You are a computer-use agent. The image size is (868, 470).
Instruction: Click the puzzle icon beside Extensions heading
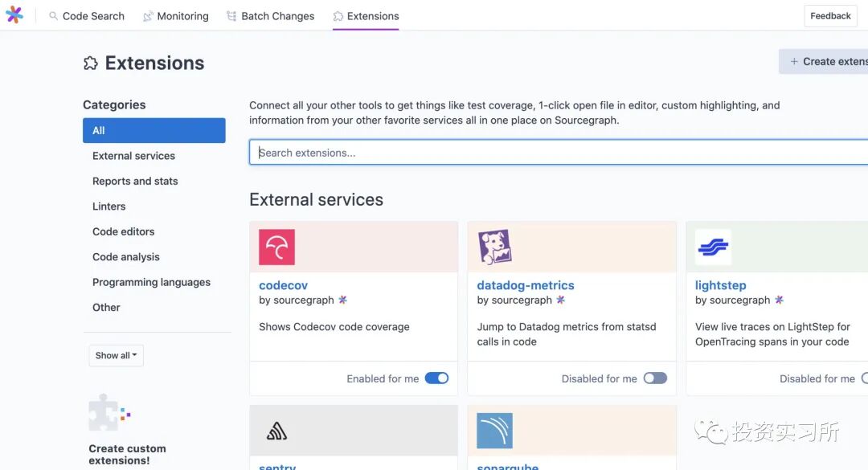91,63
